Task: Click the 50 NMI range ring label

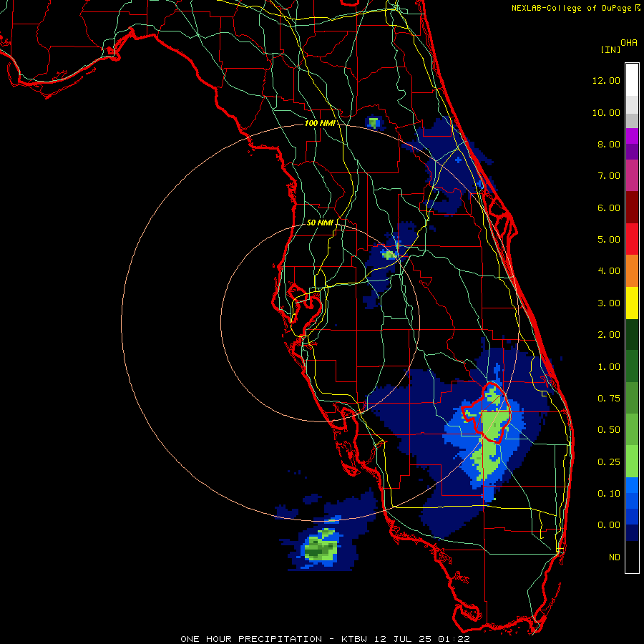Action: click(320, 223)
